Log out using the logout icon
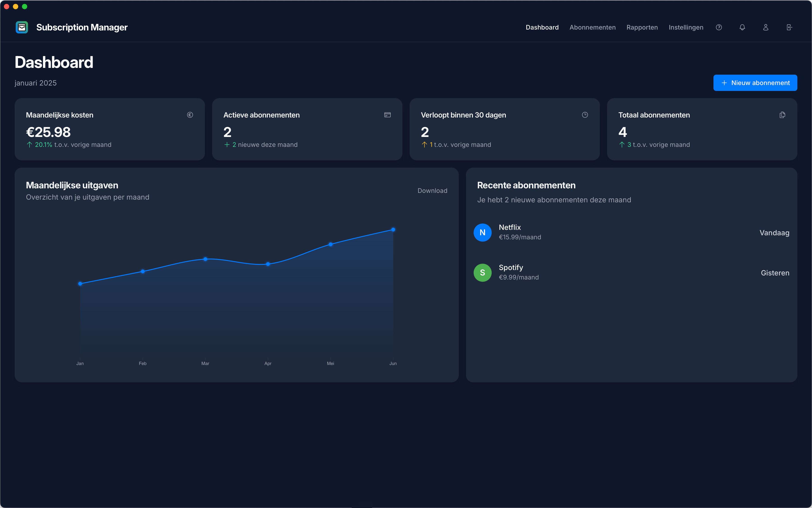812x508 pixels. click(789, 27)
